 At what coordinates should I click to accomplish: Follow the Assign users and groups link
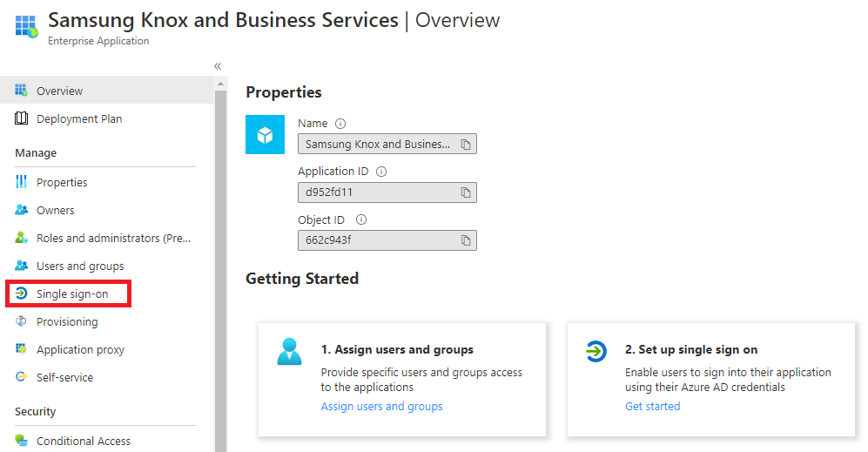coord(382,406)
